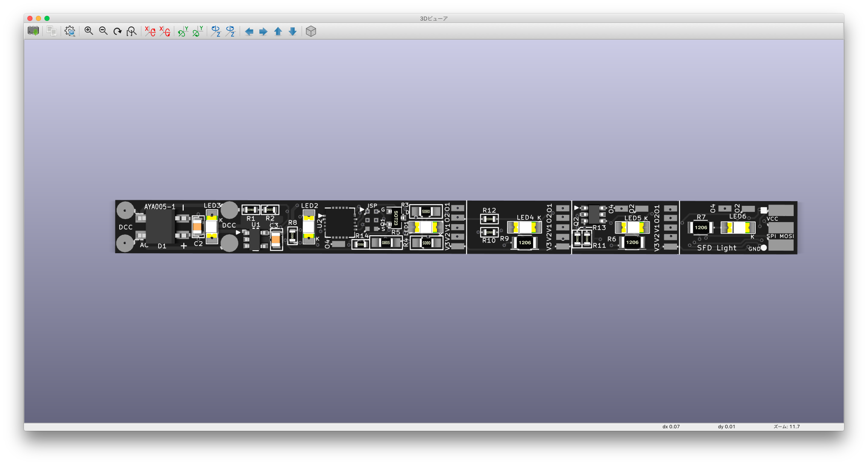Pan the board right with the arrow

click(x=264, y=32)
